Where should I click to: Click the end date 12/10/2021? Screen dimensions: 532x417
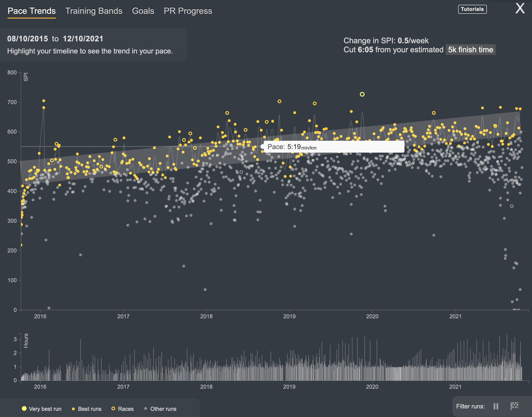tap(83, 39)
